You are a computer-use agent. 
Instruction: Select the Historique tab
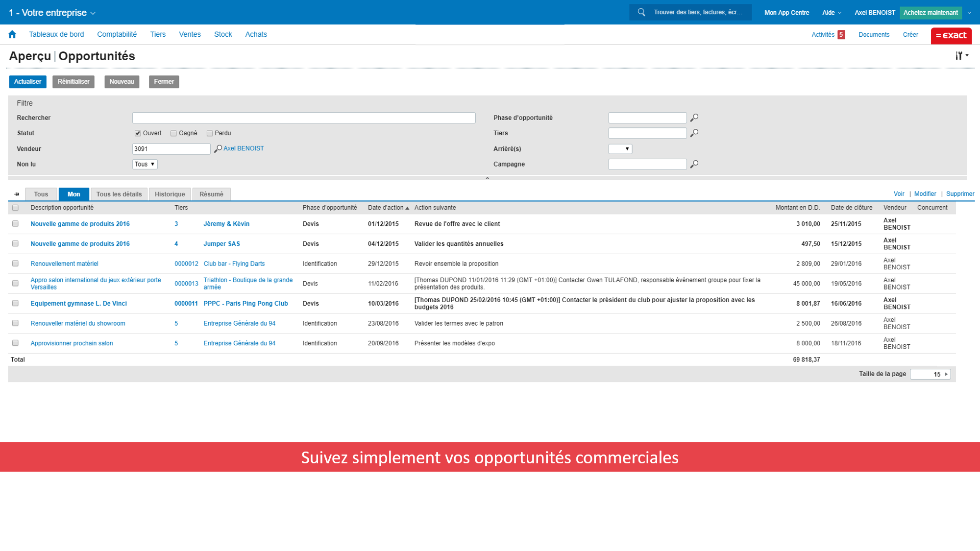coord(170,194)
